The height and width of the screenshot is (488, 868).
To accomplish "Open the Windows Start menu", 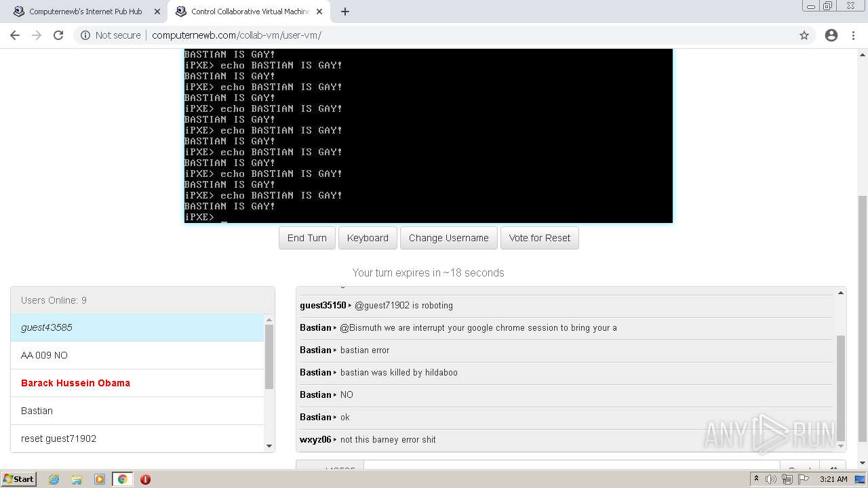I will click(x=19, y=479).
